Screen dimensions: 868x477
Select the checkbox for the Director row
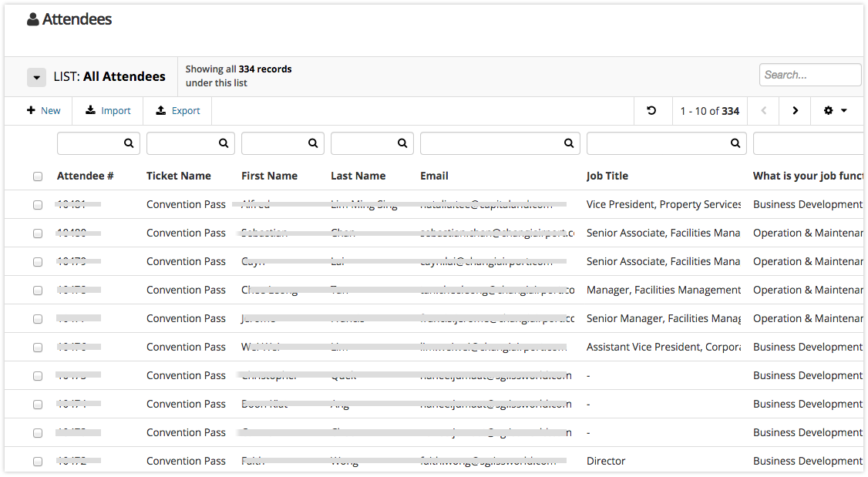38,462
